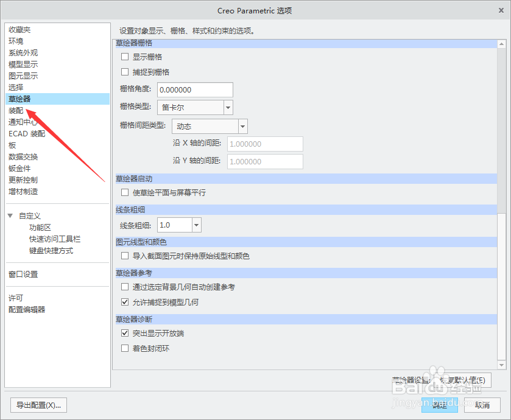Toggle 通过选定背景几何自动创建参考 checkbox
This screenshot has width=511, height=420.
point(125,287)
